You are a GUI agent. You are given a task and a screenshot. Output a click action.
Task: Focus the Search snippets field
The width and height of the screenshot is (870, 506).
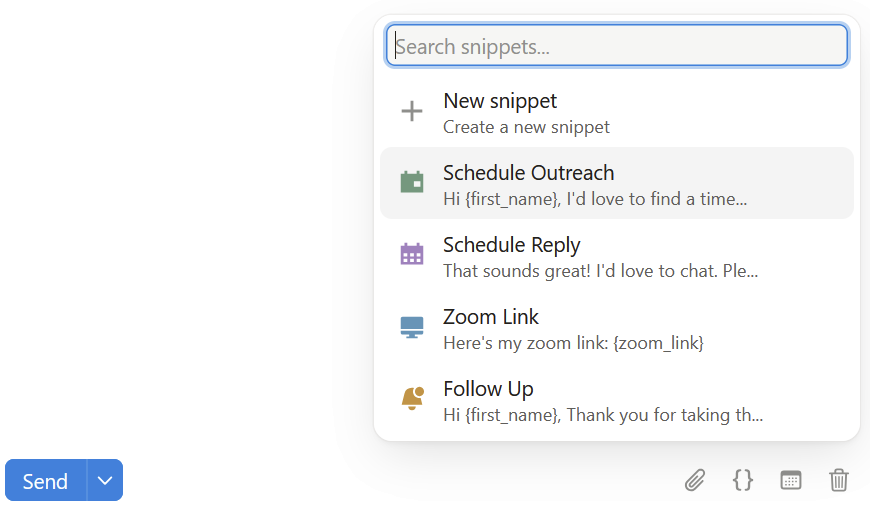[x=616, y=45]
